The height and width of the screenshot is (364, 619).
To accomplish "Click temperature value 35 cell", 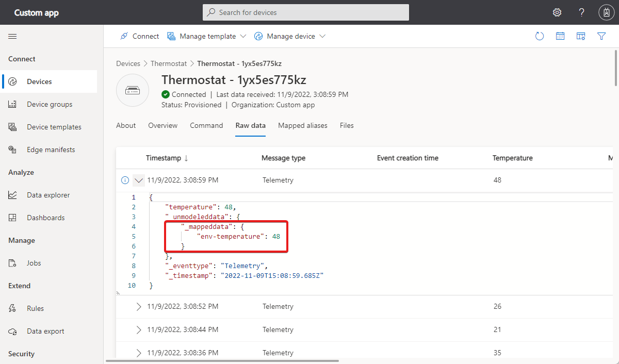I will pos(497,353).
